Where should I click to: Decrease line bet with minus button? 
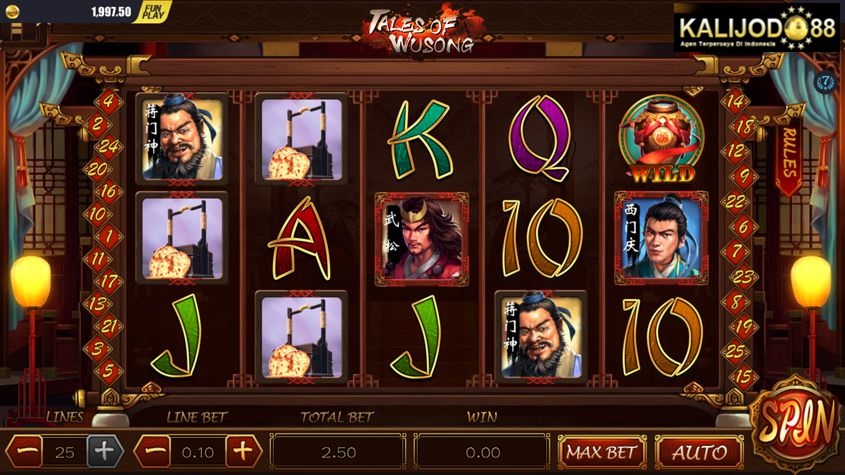click(156, 451)
